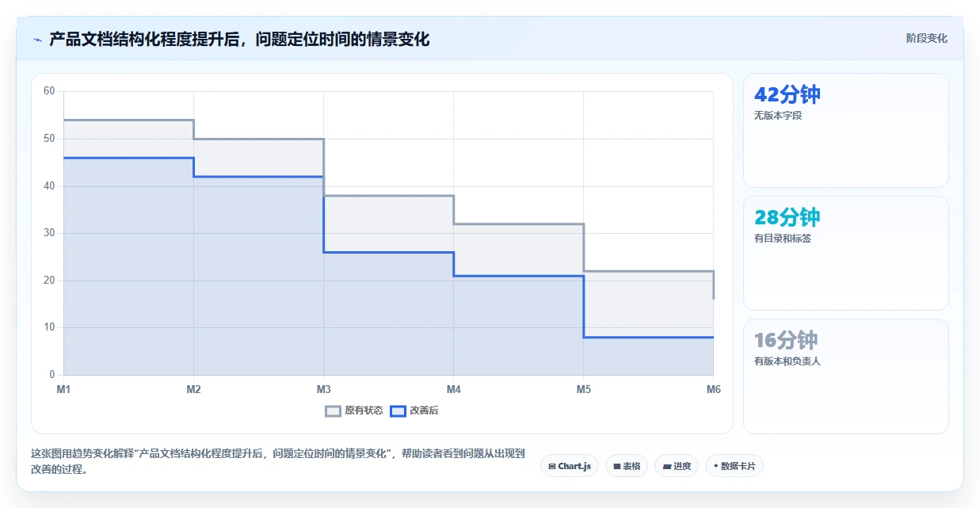Click the chart title heading text
Image resolution: width=980 pixels, height=508 pixels.
coord(239,40)
